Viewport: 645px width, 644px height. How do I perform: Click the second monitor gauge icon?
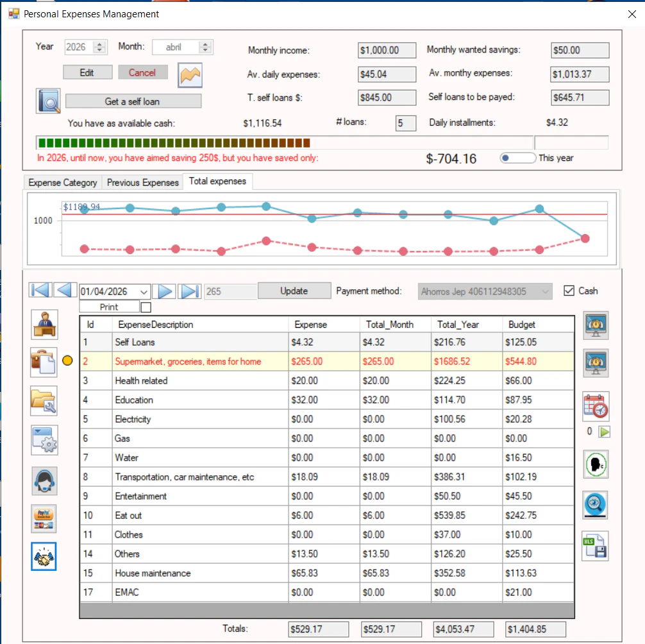click(x=596, y=363)
